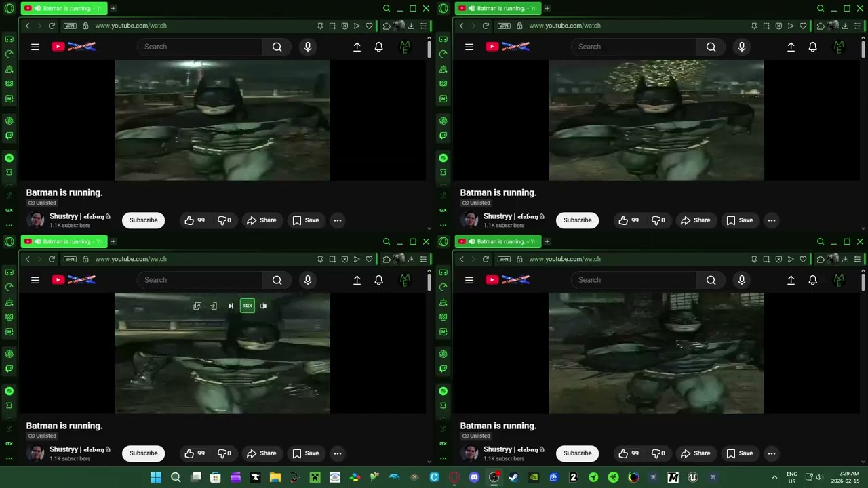This screenshot has width=868, height=488.
Task: Open more actions ellipsis in bottom-left window
Action: point(338,453)
